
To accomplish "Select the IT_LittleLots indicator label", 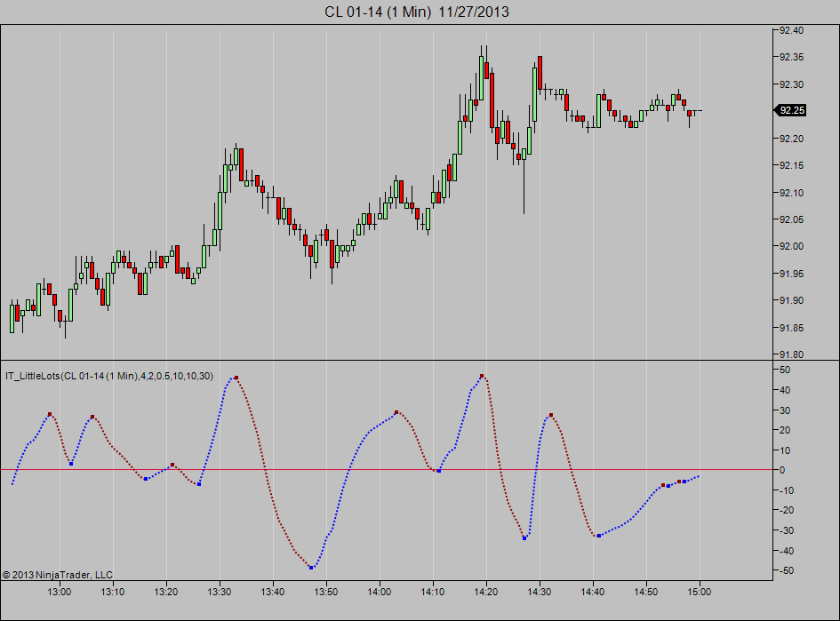I will [109, 376].
